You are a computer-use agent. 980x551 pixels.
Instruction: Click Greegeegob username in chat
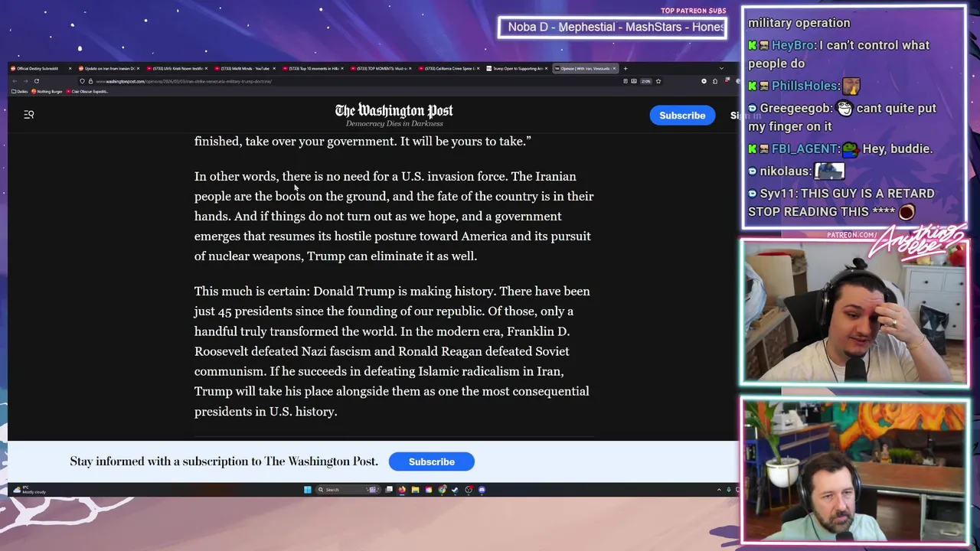(795, 109)
